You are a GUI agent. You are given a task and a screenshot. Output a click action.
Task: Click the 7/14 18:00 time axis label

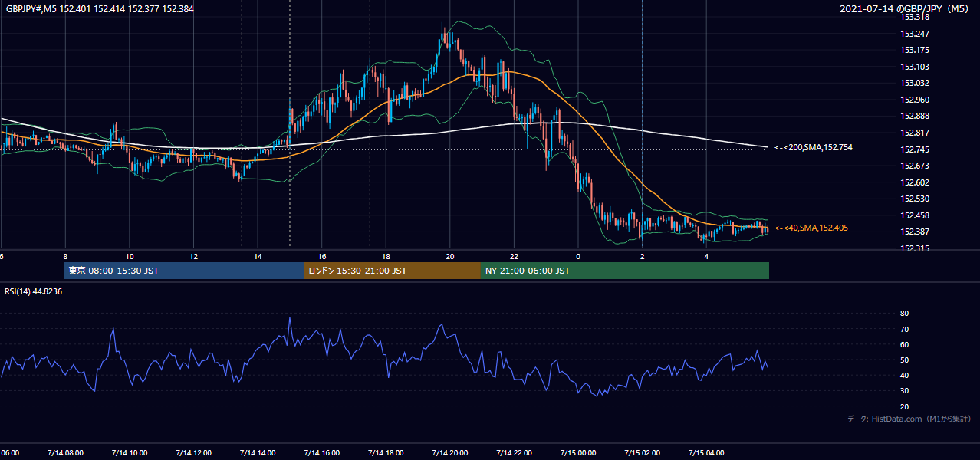click(x=386, y=452)
